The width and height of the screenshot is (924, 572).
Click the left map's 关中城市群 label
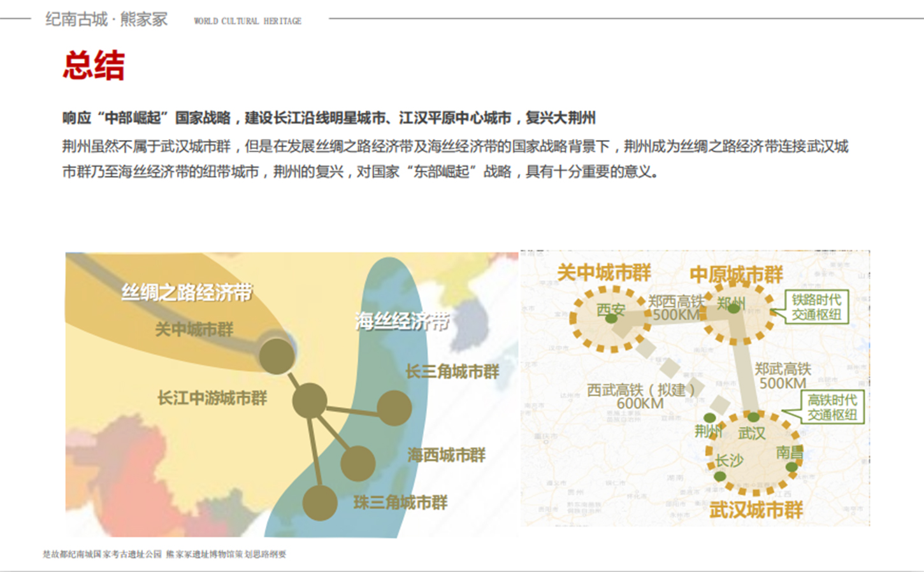(194, 329)
